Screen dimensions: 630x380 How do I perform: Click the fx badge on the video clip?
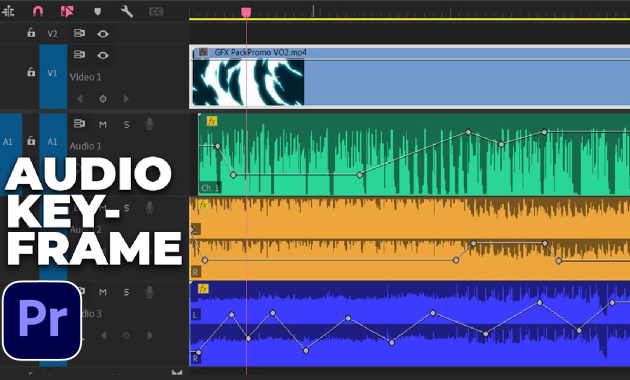click(x=203, y=52)
